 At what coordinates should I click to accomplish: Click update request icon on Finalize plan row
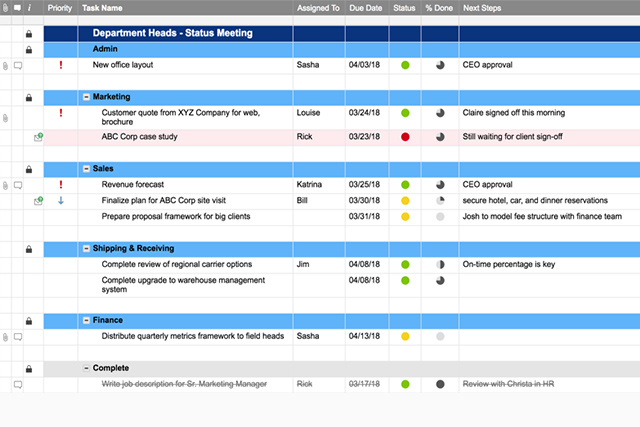point(38,201)
